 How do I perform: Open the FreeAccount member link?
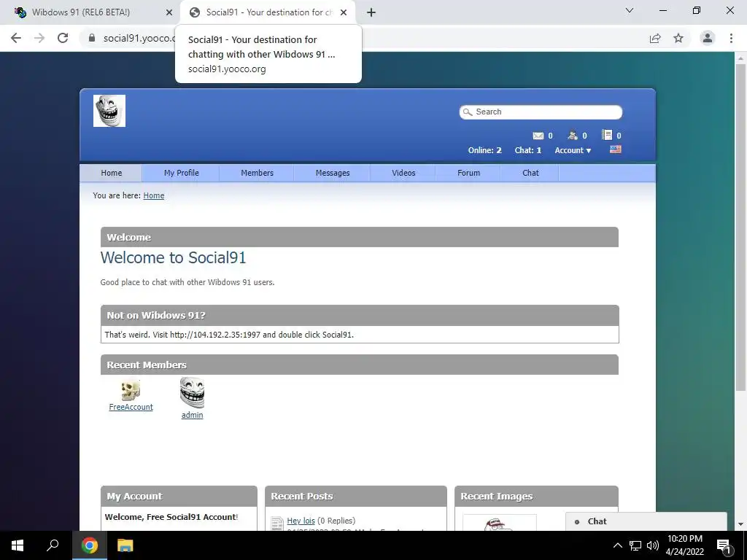click(131, 407)
